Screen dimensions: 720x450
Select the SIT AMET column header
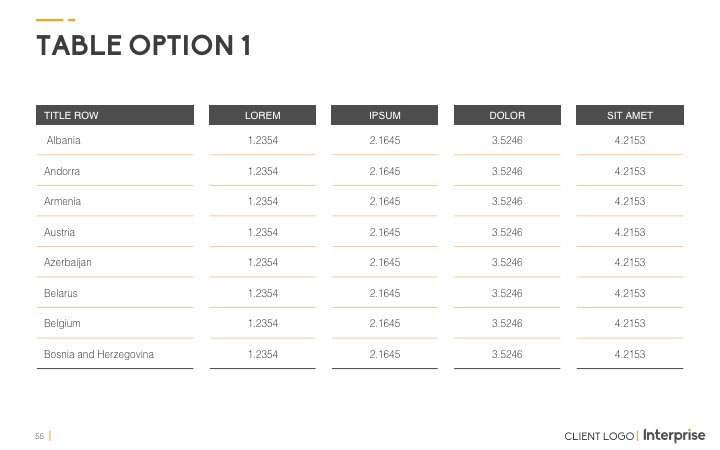(x=630, y=116)
